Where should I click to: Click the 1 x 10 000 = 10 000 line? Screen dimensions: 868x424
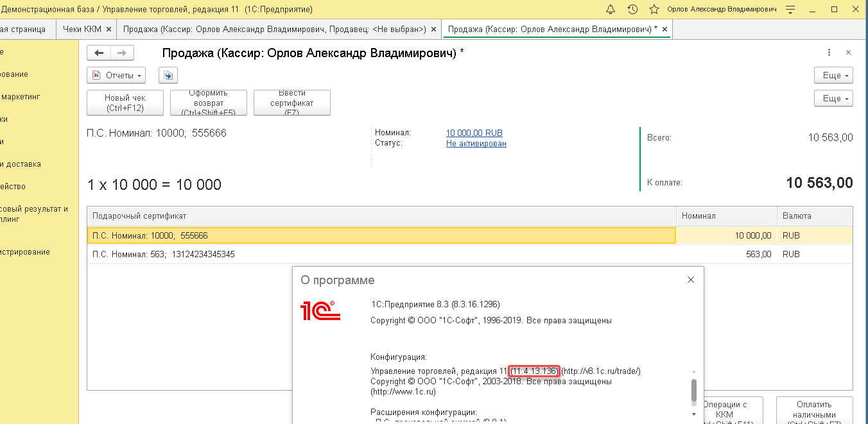pos(154,185)
